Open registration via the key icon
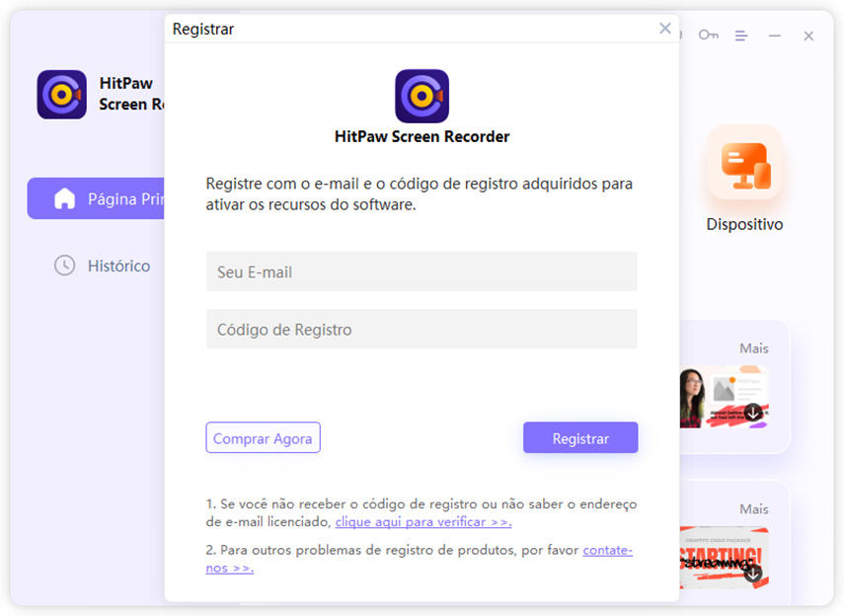The image size is (844, 616). pyautogui.click(x=709, y=35)
